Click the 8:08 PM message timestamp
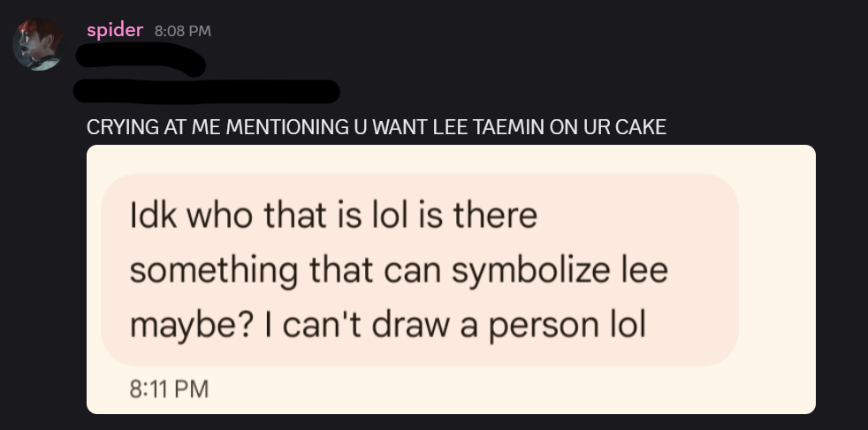The image size is (868, 430). click(x=183, y=31)
